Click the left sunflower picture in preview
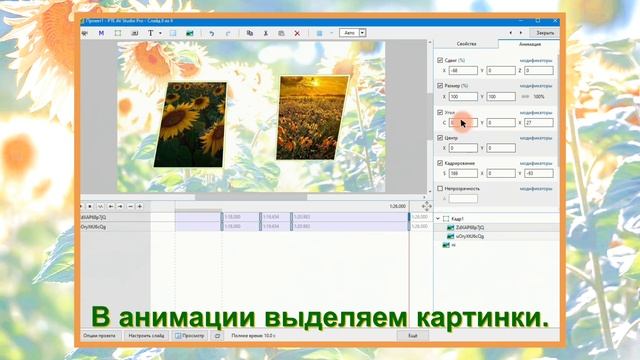Viewport: 640px width, 360px height. (190, 124)
